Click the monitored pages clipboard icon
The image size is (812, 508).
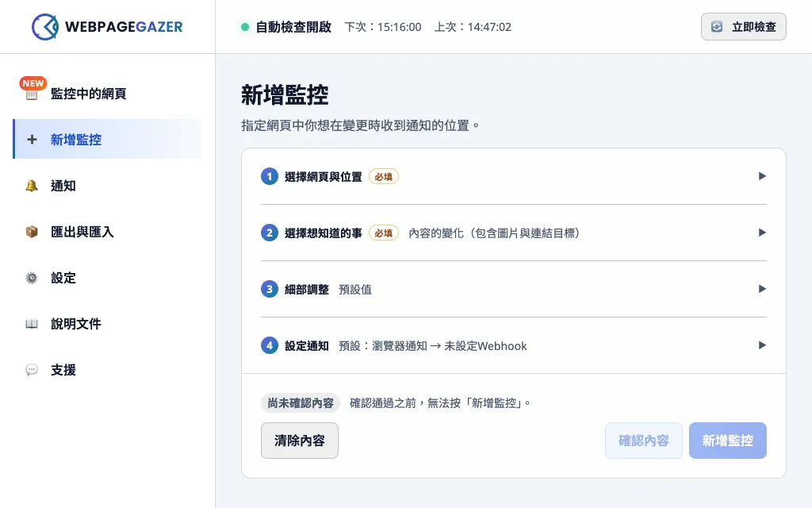click(32, 94)
